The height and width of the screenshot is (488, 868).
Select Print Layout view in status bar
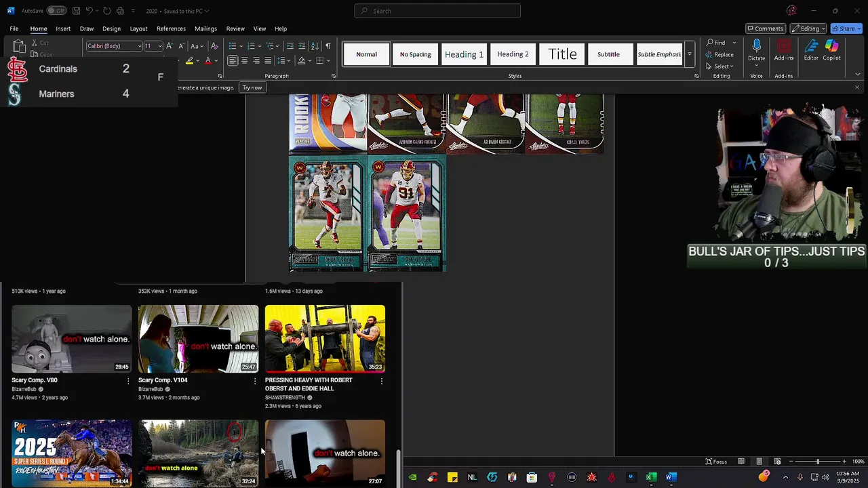[x=759, y=462]
